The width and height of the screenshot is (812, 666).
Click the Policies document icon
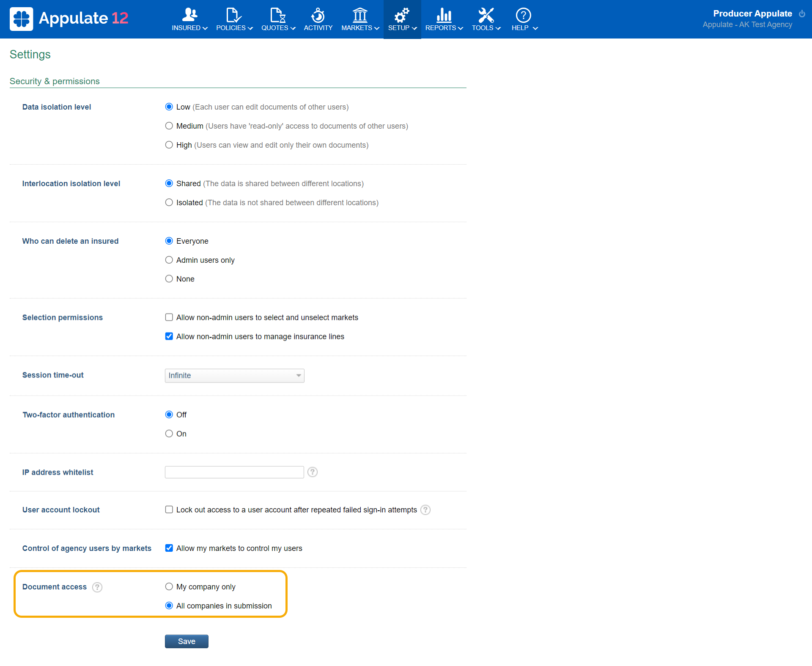pos(233,15)
